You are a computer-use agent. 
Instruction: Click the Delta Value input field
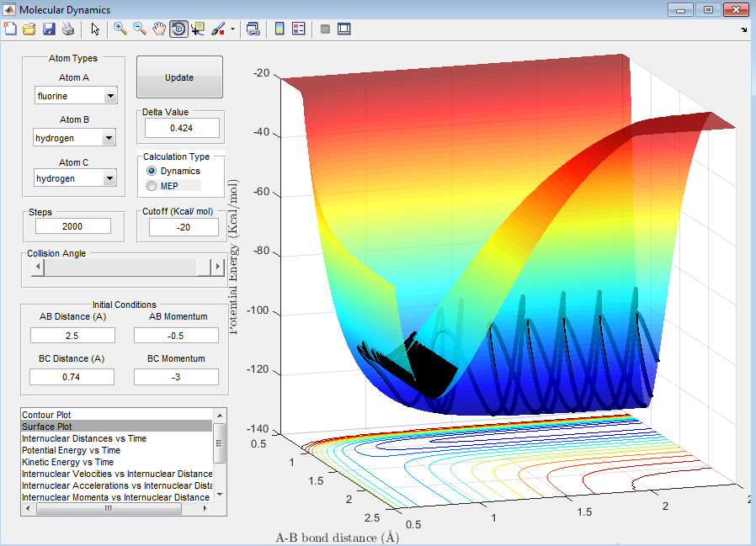[181, 128]
